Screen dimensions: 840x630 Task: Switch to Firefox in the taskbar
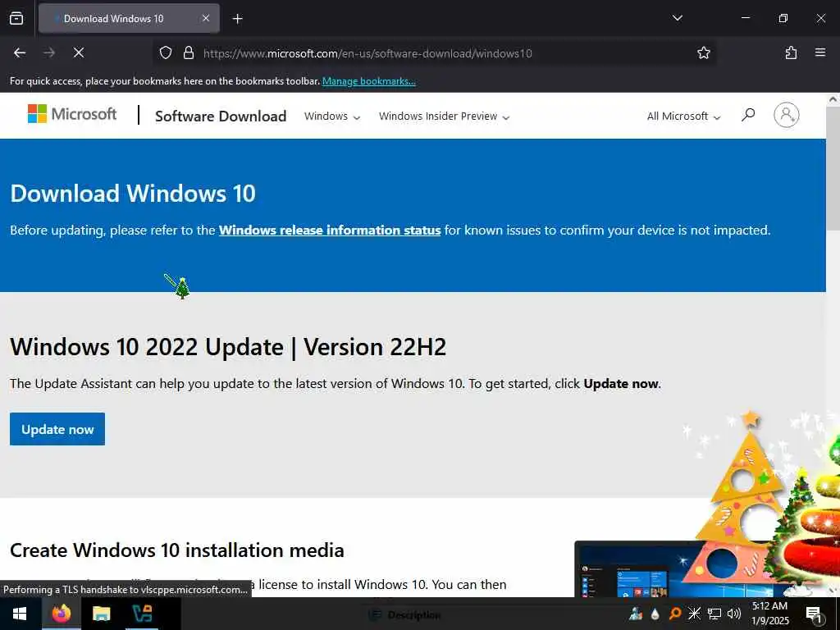pos(61,614)
